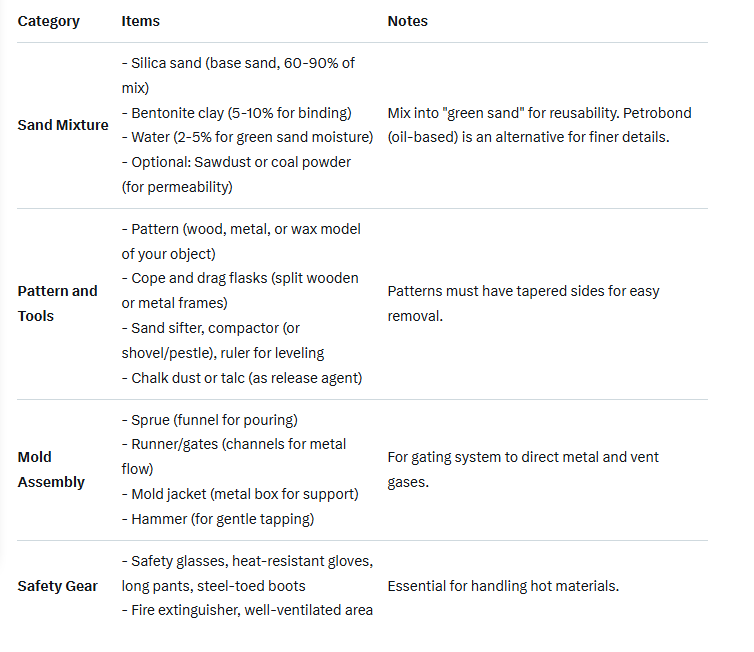754x652 pixels.
Task: Click the Notes column header
Action: pyautogui.click(x=408, y=21)
